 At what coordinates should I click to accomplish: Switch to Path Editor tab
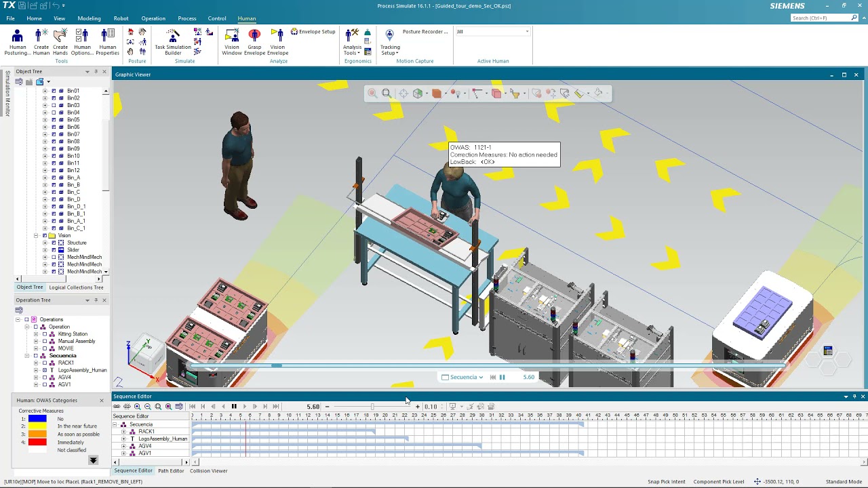[171, 471]
